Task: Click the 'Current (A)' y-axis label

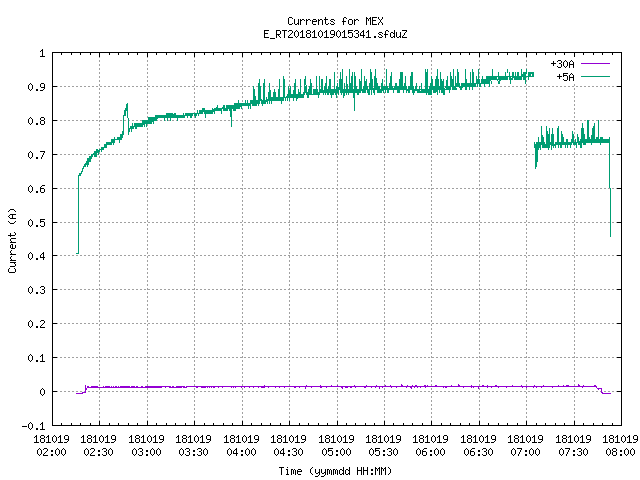Action: coord(12,240)
